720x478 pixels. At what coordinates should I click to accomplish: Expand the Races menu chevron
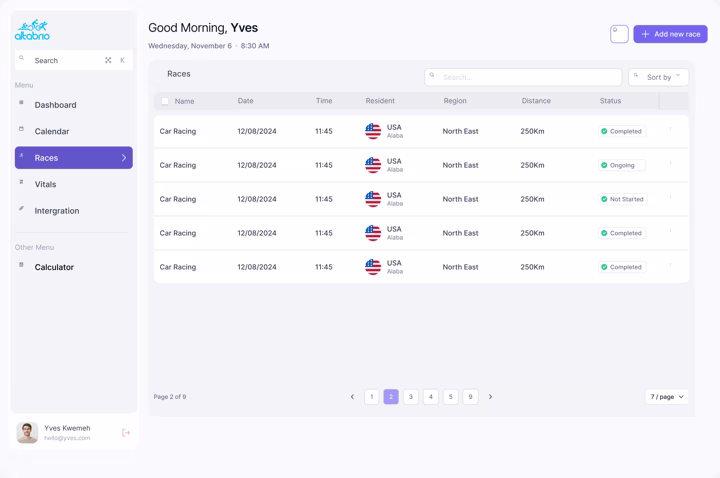pyautogui.click(x=124, y=158)
